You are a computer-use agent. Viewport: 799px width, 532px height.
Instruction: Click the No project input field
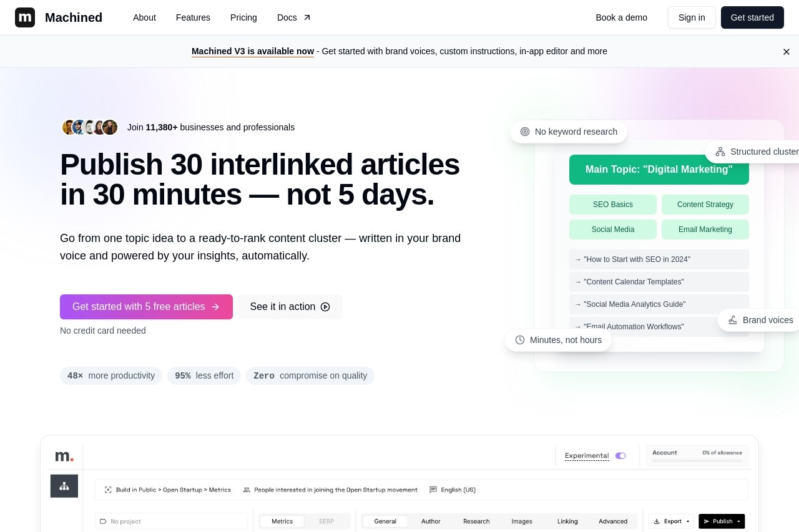point(172,521)
